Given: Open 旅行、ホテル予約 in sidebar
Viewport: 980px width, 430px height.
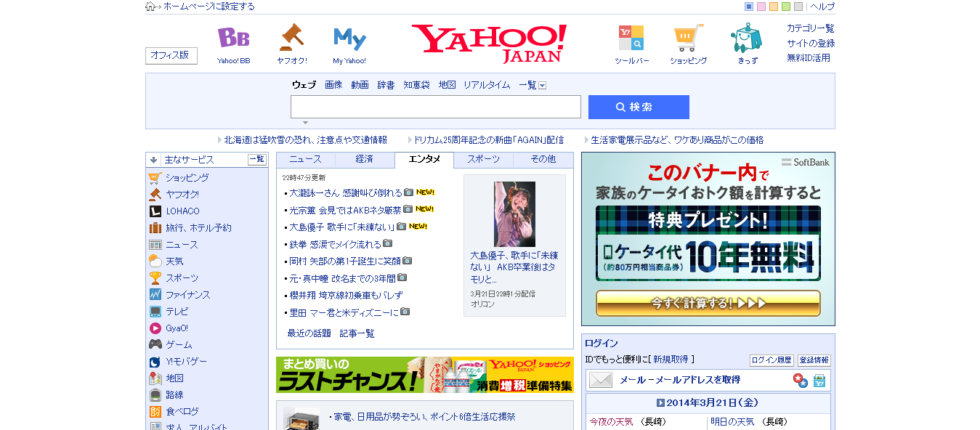Looking at the screenshot, I should pos(198,228).
